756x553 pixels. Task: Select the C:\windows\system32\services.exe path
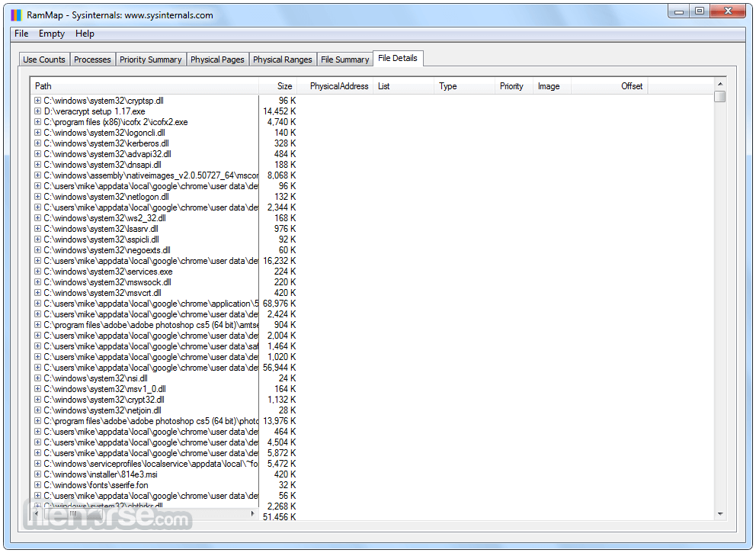pyautogui.click(x=108, y=272)
